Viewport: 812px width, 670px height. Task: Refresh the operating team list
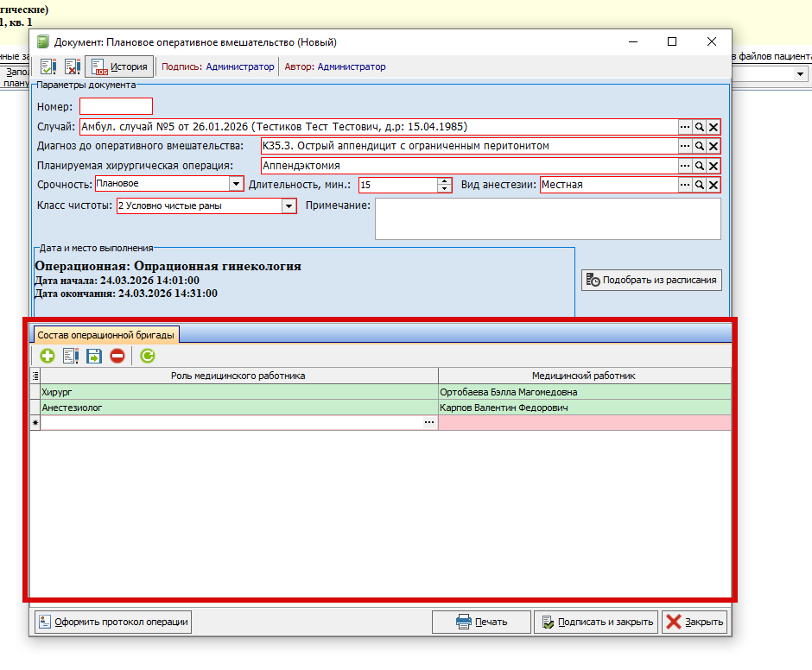coord(148,355)
